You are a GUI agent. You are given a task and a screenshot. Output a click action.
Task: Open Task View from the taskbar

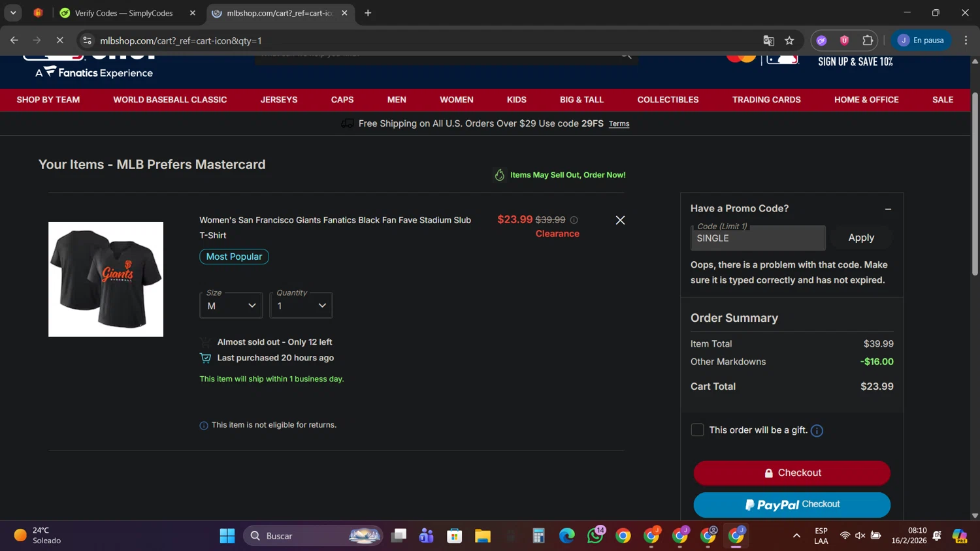pyautogui.click(x=399, y=536)
